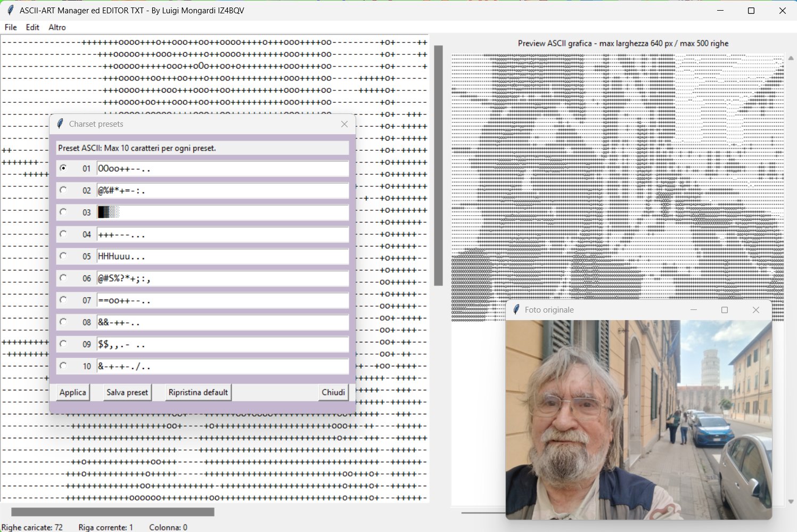Click the 'Preview ASCII grafica' heading label
Screen dimensions: 797x532
[x=623, y=44]
